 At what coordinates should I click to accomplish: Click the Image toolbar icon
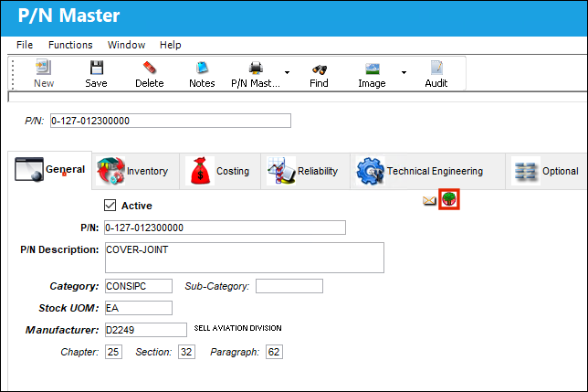tap(372, 69)
